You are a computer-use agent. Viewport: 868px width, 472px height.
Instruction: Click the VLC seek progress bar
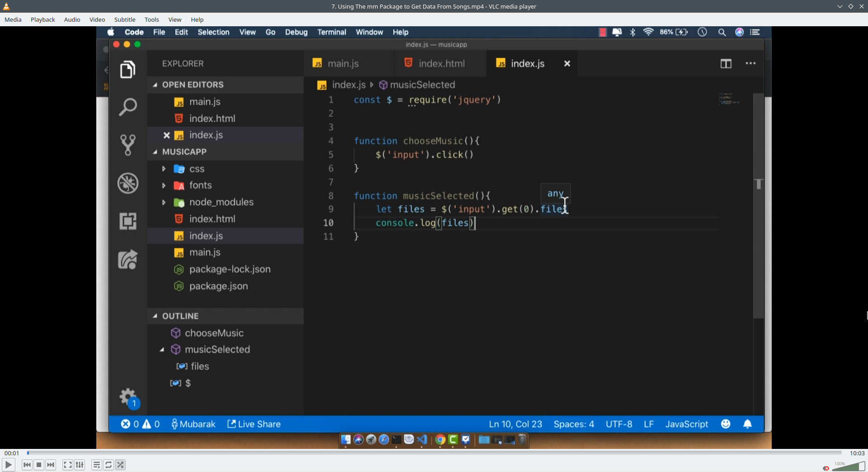tap(434, 453)
